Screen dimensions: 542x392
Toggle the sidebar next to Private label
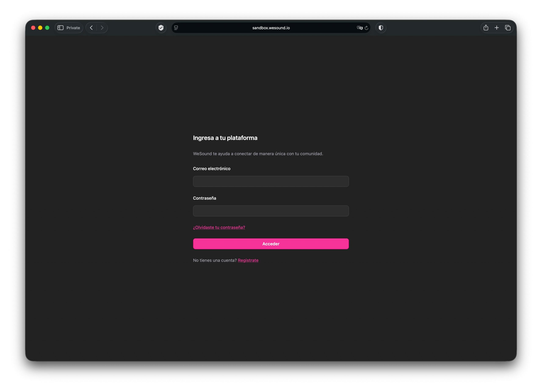click(x=61, y=28)
